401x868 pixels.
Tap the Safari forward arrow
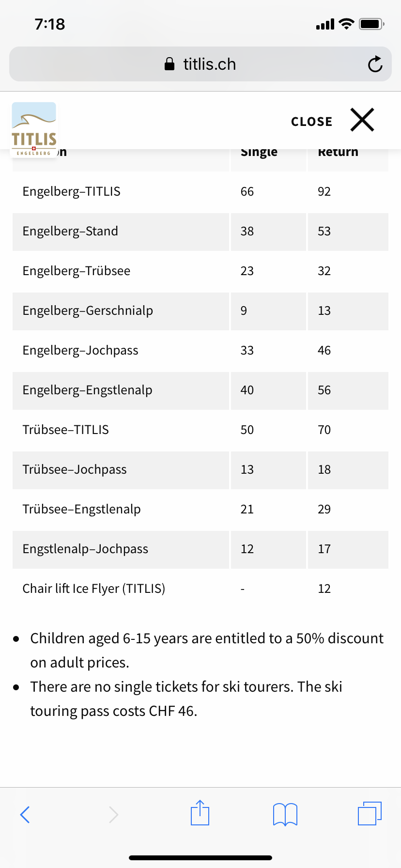pyautogui.click(x=113, y=814)
